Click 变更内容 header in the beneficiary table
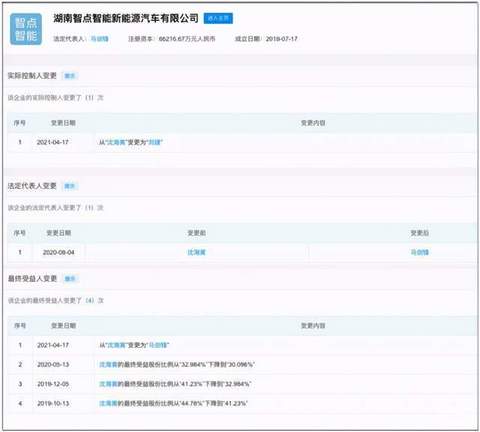480x432 pixels. [313, 325]
